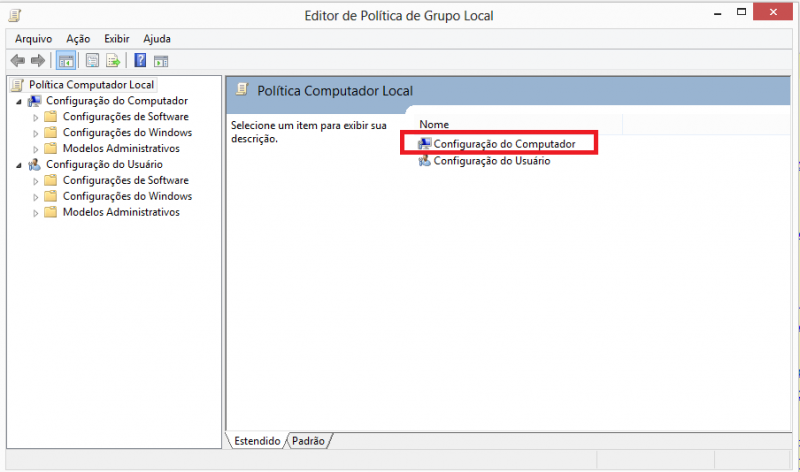Expand Modelos Administrativos under Configuração do Computador
Screen dimensions: 800x472
coord(36,149)
